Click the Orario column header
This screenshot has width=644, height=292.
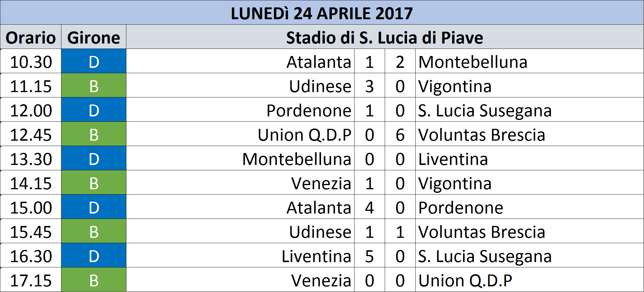[31, 37]
